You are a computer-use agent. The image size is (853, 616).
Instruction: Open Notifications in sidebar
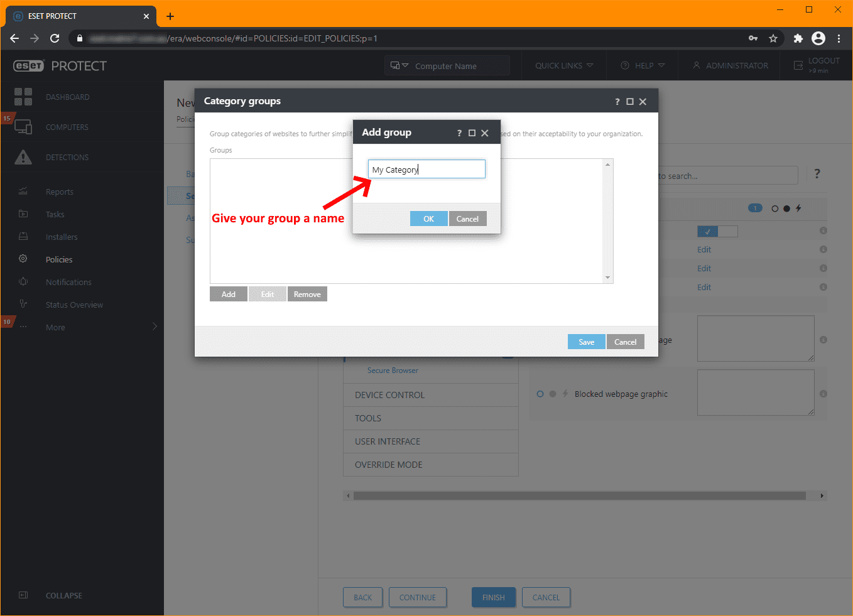68,283
